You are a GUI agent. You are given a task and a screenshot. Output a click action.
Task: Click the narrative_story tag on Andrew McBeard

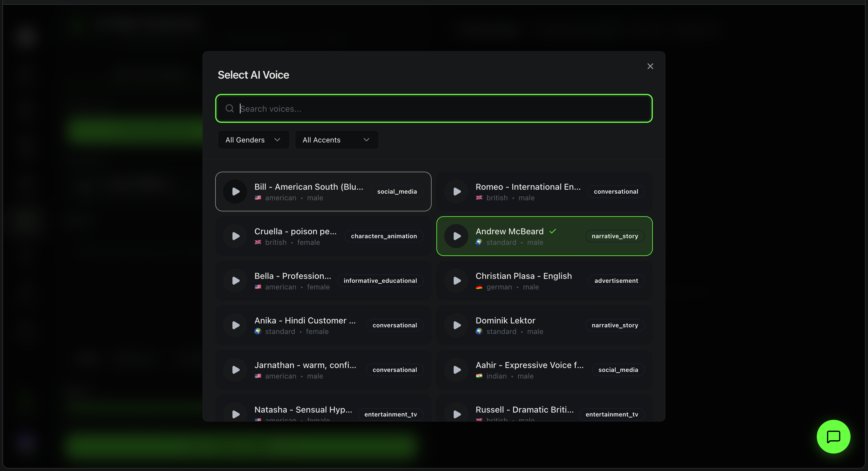point(614,236)
